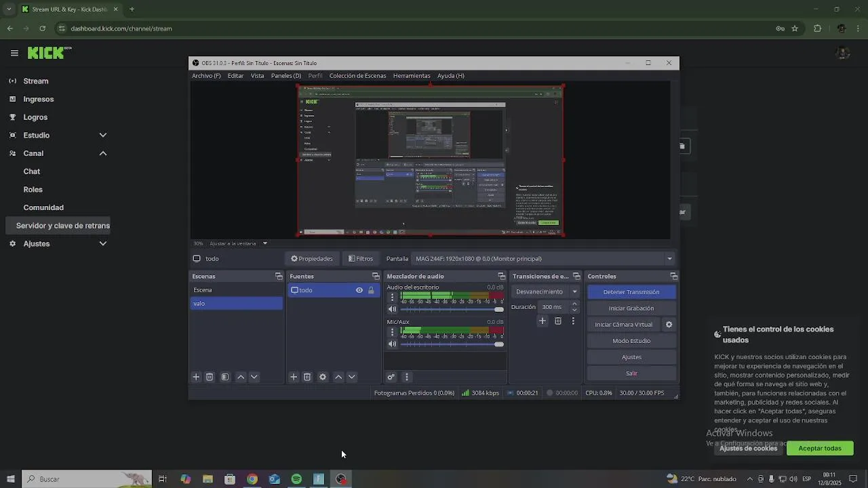Reload the Kick dashboard page
The width and height of the screenshot is (868, 488).
(x=42, y=28)
